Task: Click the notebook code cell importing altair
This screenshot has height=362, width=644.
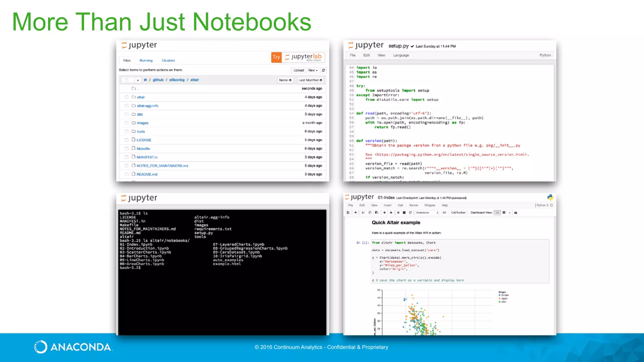Action: pyautogui.click(x=460, y=261)
